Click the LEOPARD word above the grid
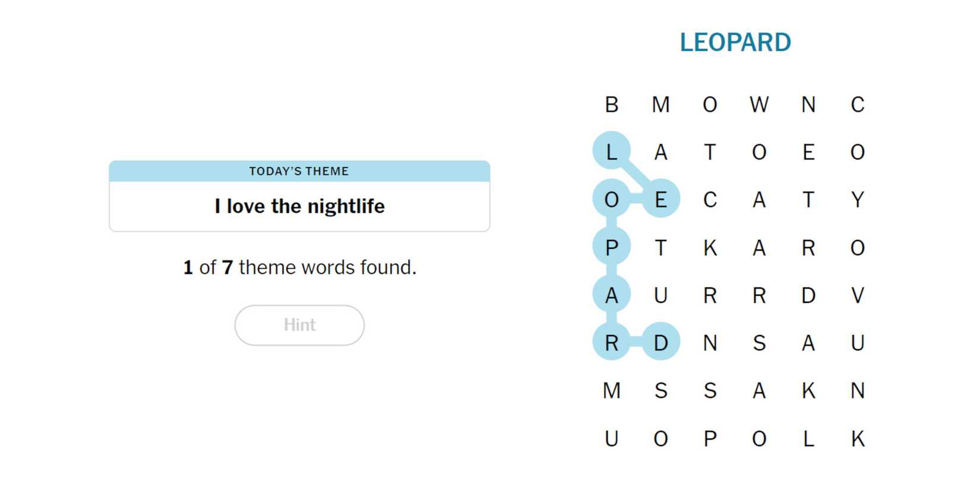This screenshot has width=980, height=490. coord(735,42)
